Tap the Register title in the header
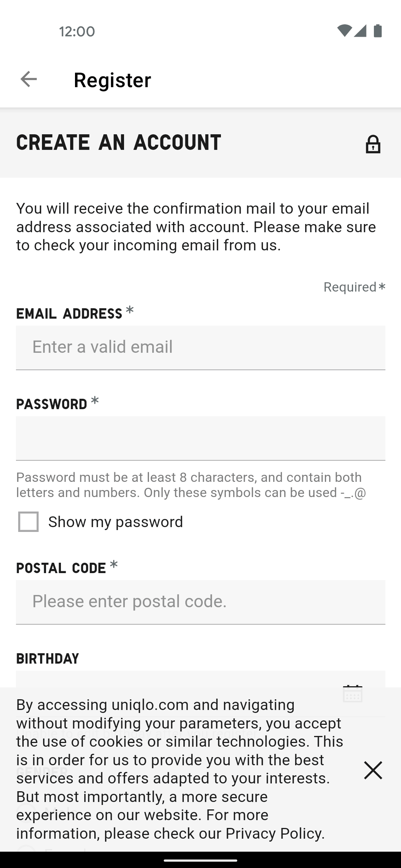This screenshot has height=868, width=401. [113, 80]
